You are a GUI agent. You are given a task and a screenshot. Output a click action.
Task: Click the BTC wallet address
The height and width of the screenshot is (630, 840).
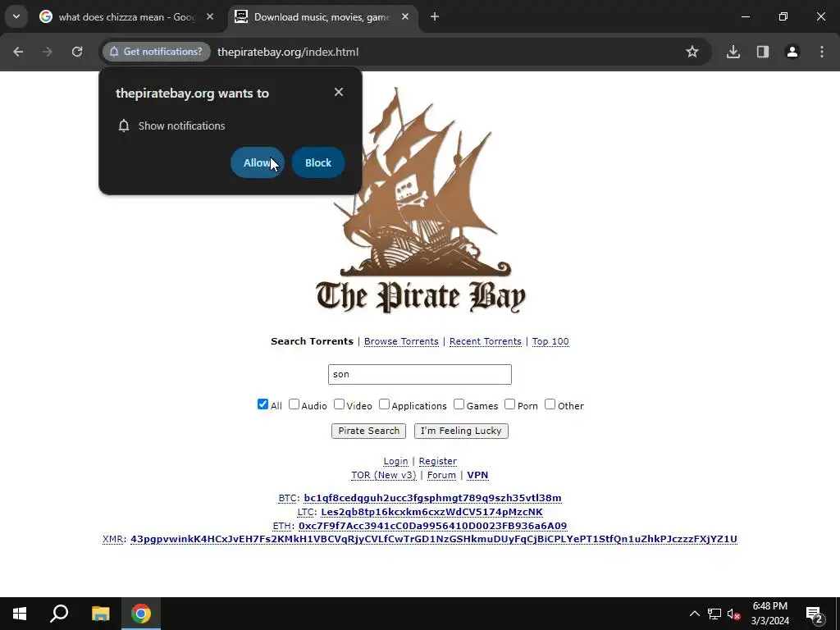(x=432, y=498)
